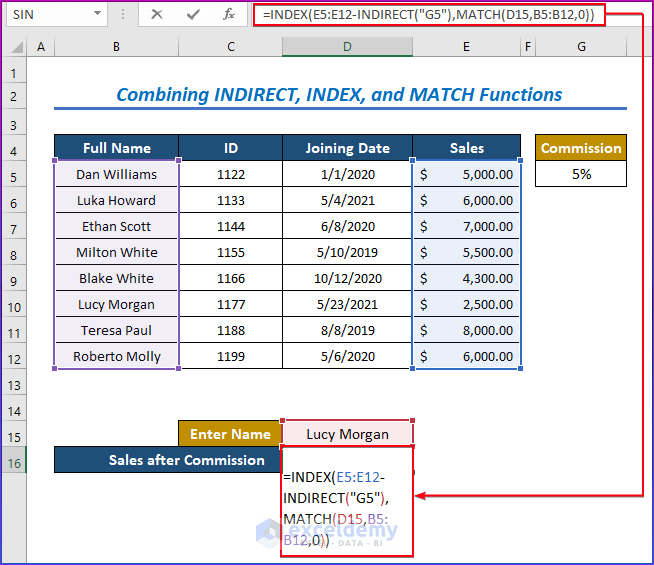Select ID cell 1122

click(x=231, y=174)
